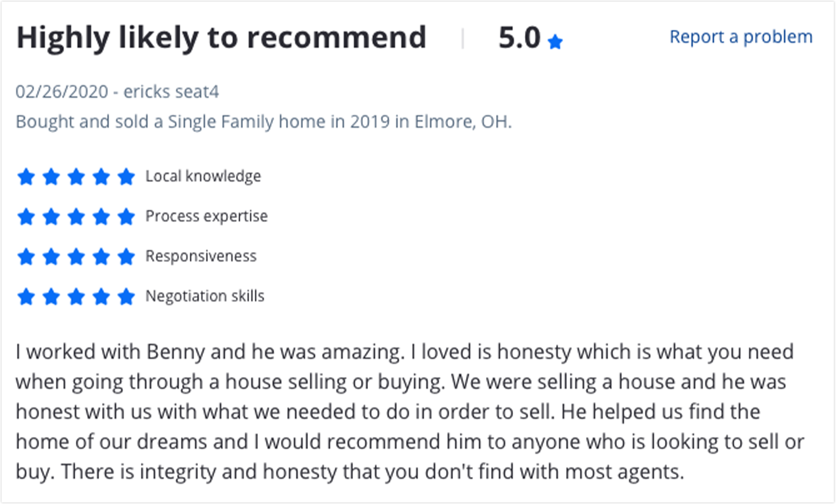Image resolution: width=836 pixels, height=504 pixels.
Task: Click the Negotiation skills label
Action: (205, 296)
